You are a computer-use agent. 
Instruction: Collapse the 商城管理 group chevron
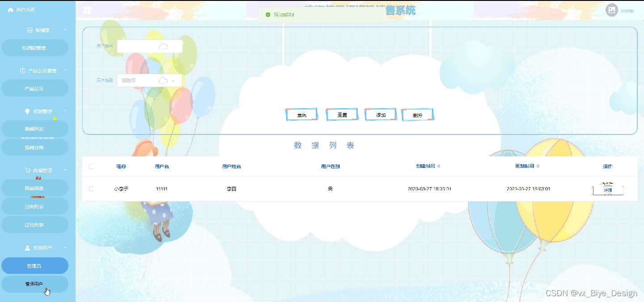pos(65,170)
